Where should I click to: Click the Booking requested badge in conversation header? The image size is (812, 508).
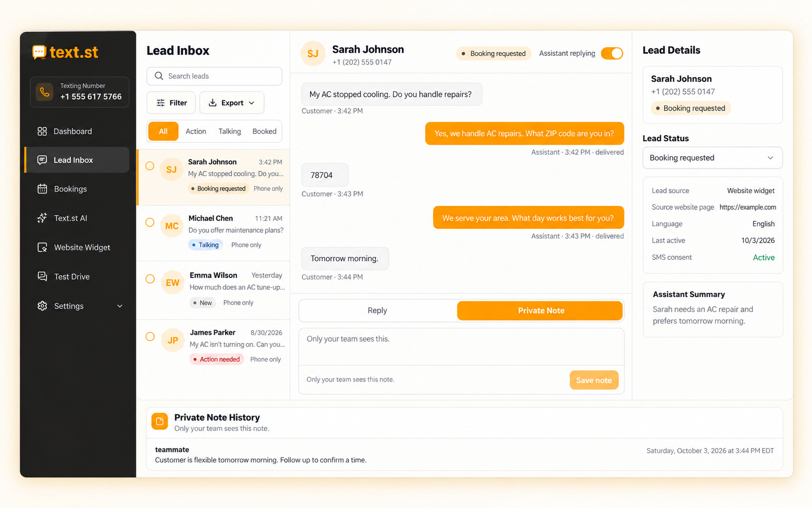(494, 53)
